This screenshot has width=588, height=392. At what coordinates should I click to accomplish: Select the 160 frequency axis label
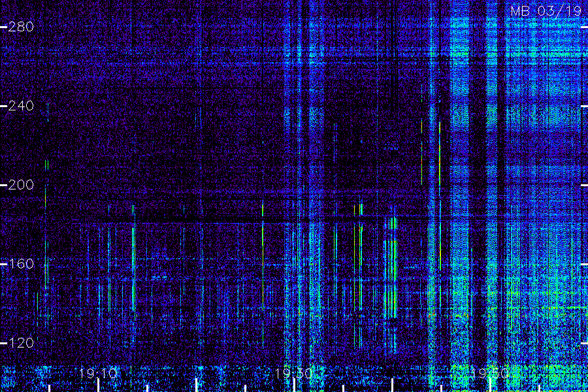point(21,264)
